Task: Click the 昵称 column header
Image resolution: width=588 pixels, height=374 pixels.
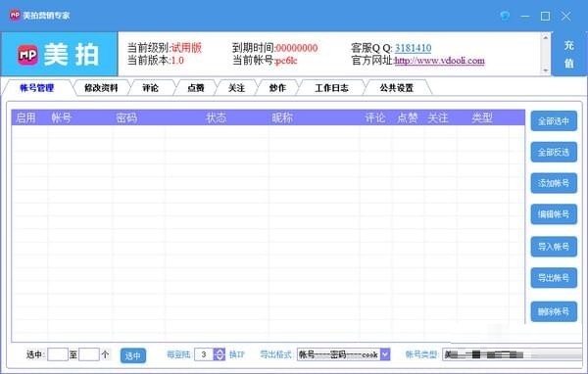Action: click(x=282, y=117)
